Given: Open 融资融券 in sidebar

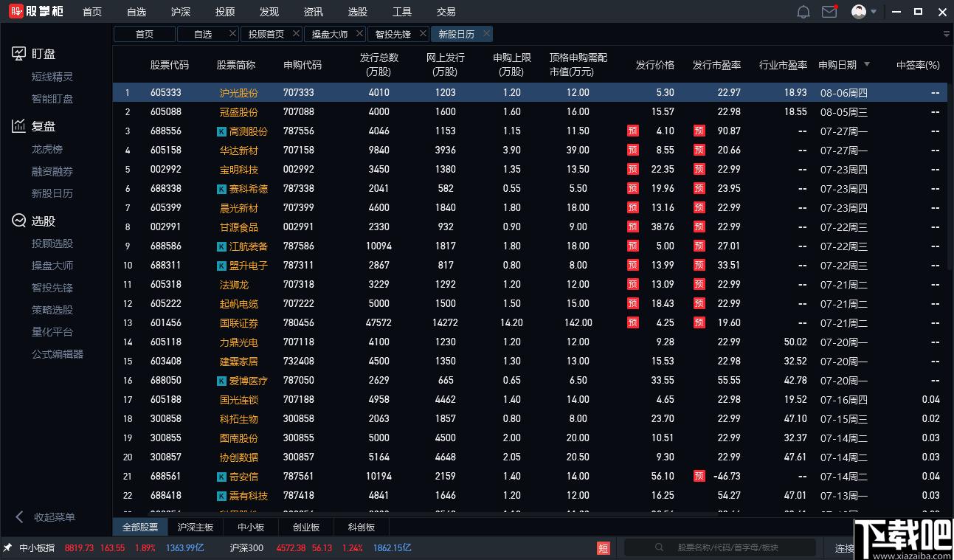Looking at the screenshot, I should click(52, 171).
